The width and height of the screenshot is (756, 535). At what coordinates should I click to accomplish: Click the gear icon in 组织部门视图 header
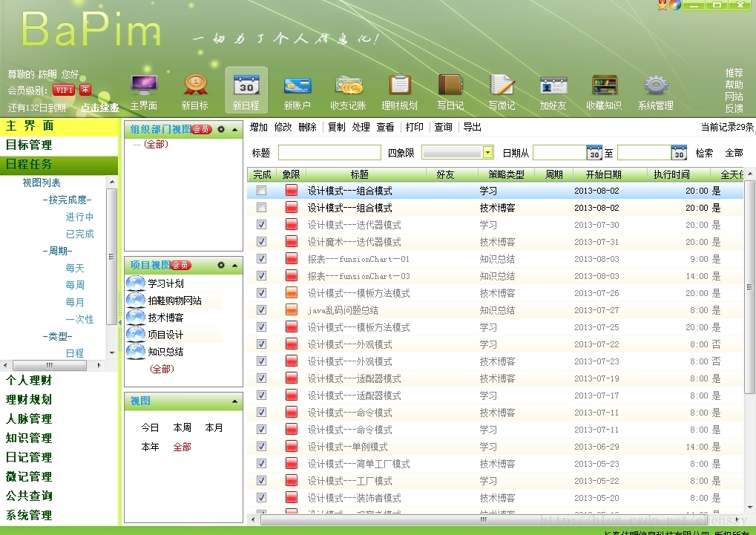point(221,129)
